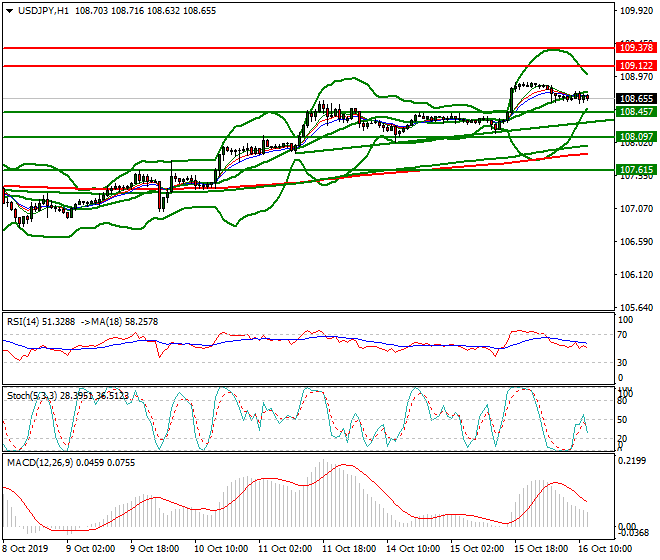Click the 105.640 price scale value
The height and width of the screenshot is (560, 660).
[636, 308]
